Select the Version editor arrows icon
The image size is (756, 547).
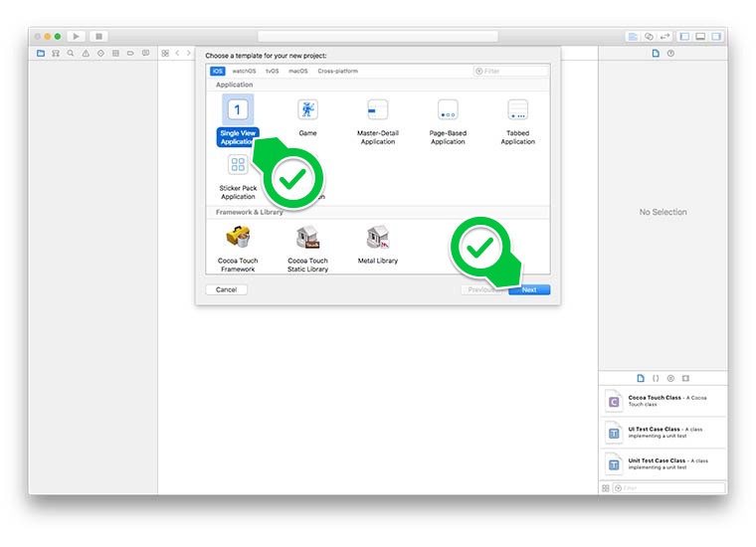pos(664,36)
